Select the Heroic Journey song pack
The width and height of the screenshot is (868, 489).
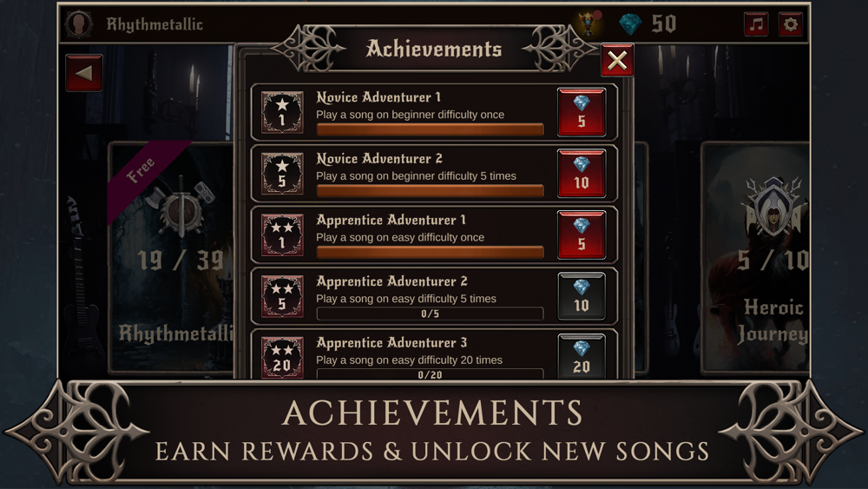(x=756, y=258)
